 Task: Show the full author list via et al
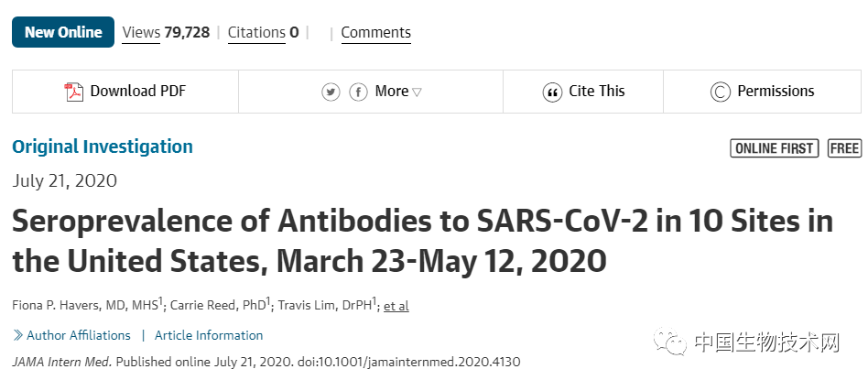(396, 306)
